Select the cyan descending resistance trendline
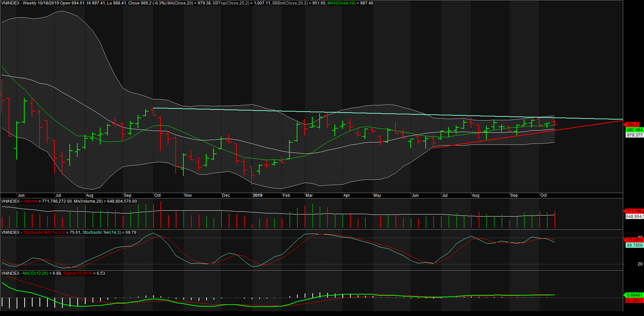Screen dimensions: 644x316 (x=387, y=114)
